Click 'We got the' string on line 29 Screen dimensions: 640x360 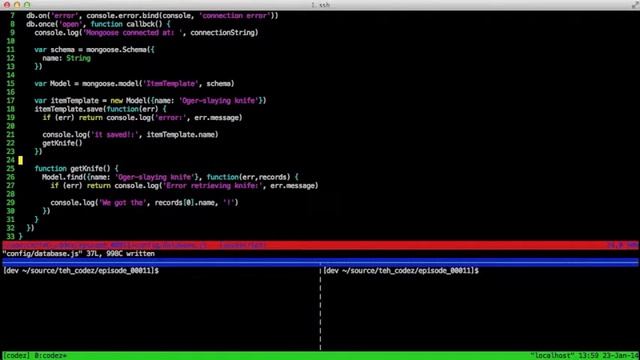click(x=123, y=202)
